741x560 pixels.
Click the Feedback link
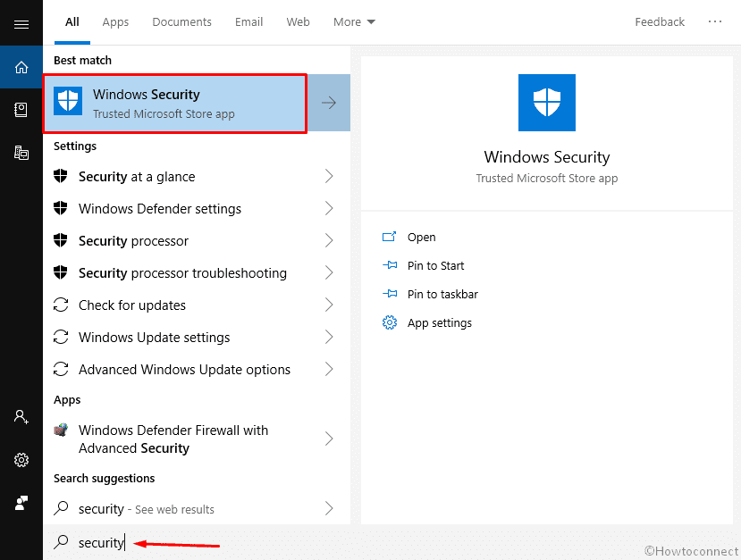[660, 22]
